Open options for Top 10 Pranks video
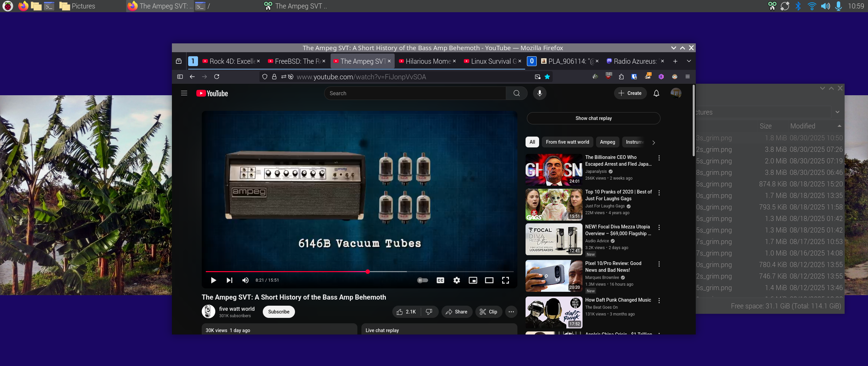The height and width of the screenshot is (366, 868). [659, 192]
